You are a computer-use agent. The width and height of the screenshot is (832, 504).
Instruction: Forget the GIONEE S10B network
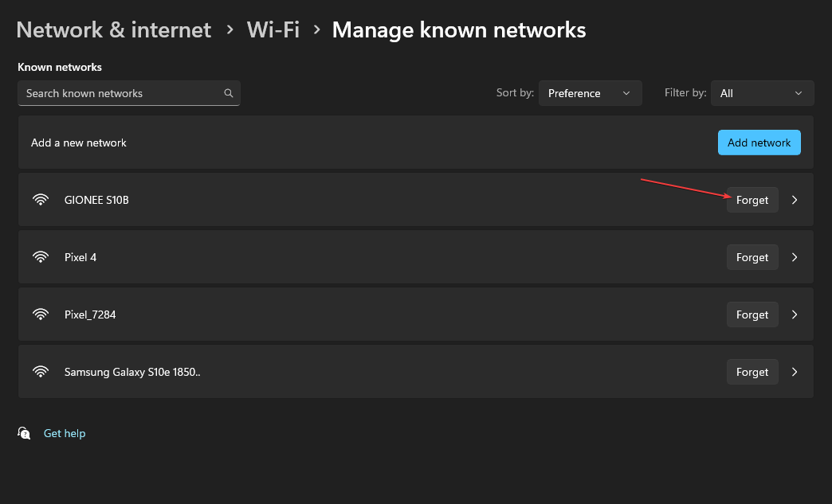pyautogui.click(x=752, y=200)
